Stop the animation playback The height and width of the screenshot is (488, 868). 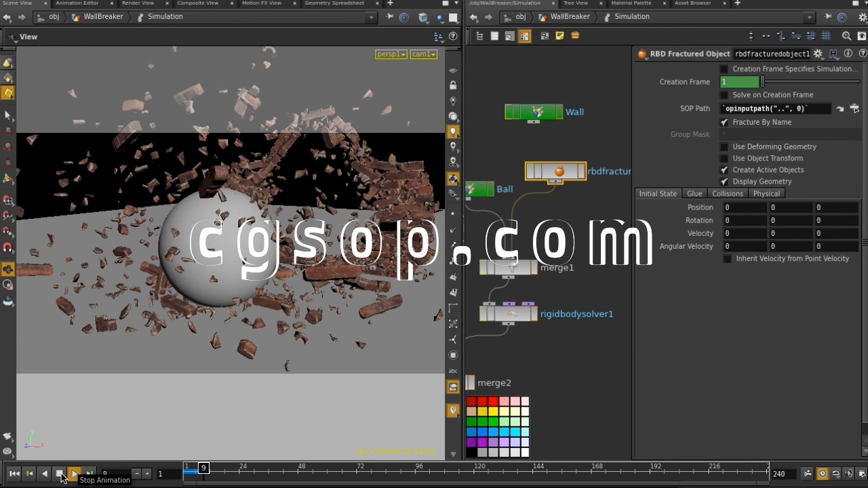click(60, 474)
